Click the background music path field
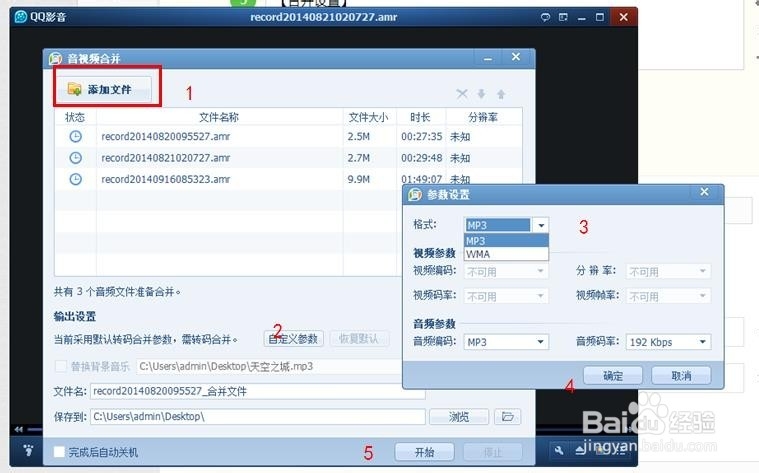 (x=269, y=366)
